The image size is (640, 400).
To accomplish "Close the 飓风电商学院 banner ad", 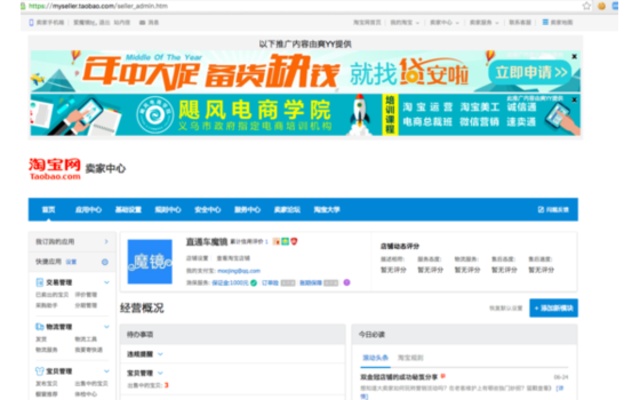I will click(574, 100).
